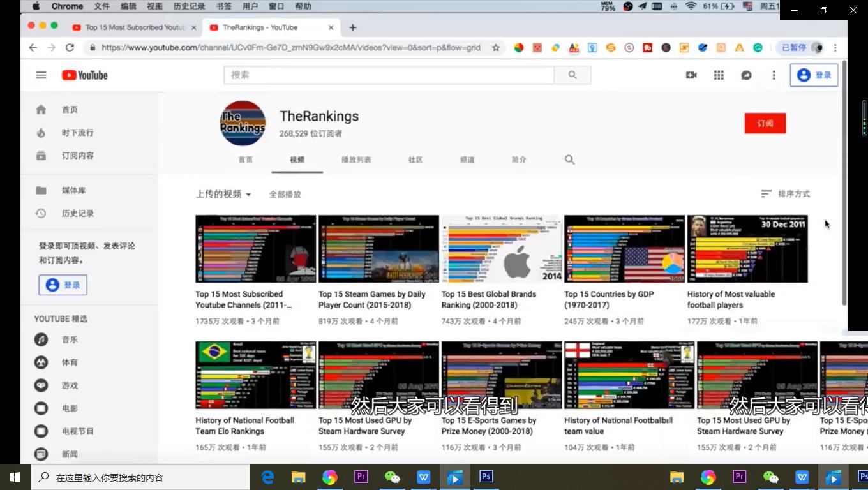Viewport: 868px width, 490px height.
Task: Switch to the 播放列表 playlists tab
Action: pyautogui.click(x=356, y=160)
